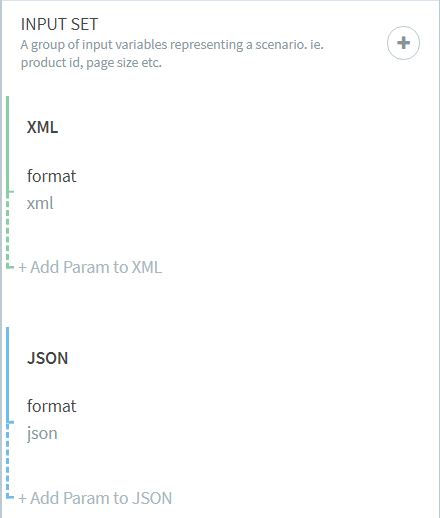Click the plus sign before Add Param to JSON
The image size is (440, 518).
pyautogui.click(x=22, y=498)
